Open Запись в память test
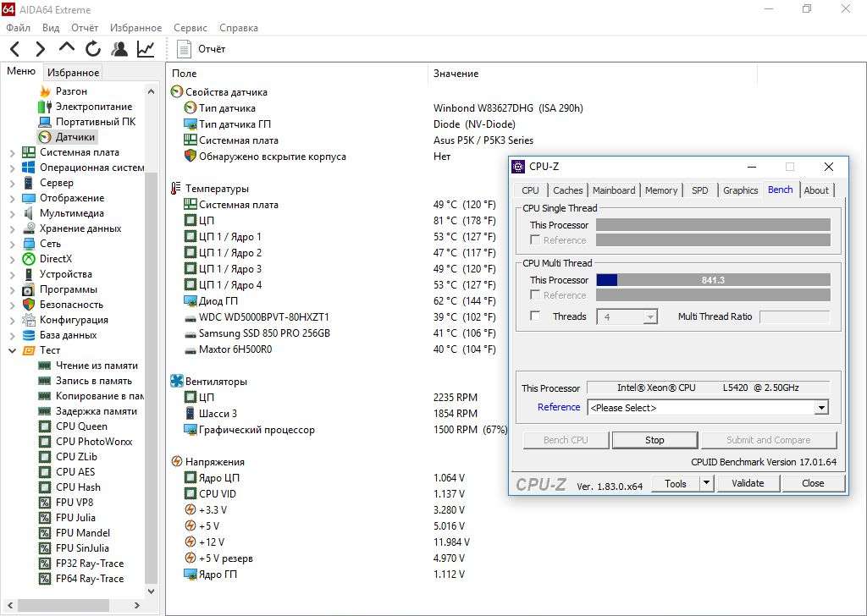Screen dimensions: 867x616 [86, 381]
